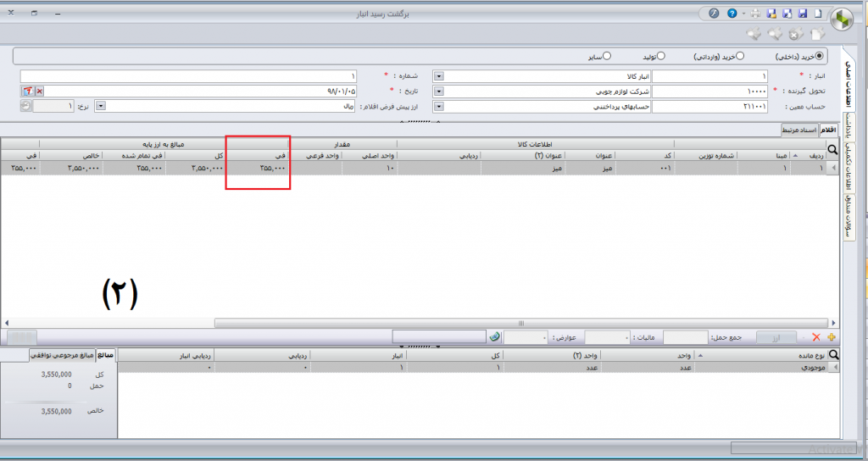Click the کد column header

(645, 156)
